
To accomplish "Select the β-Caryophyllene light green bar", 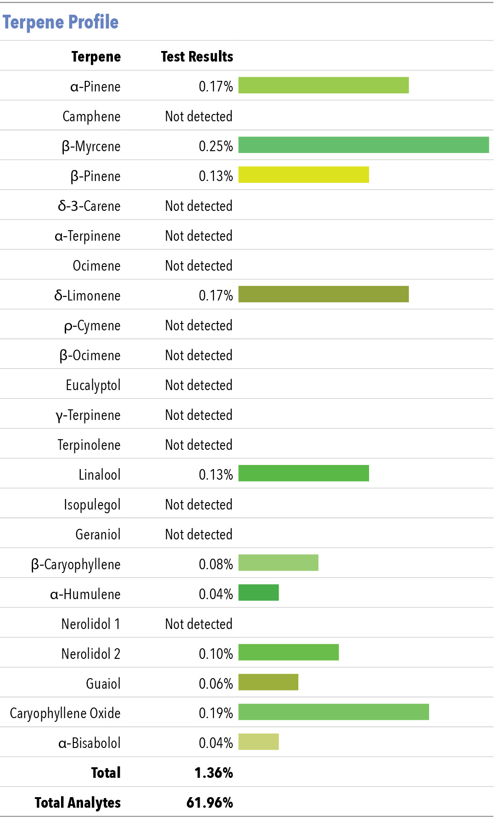I will click(x=279, y=563).
